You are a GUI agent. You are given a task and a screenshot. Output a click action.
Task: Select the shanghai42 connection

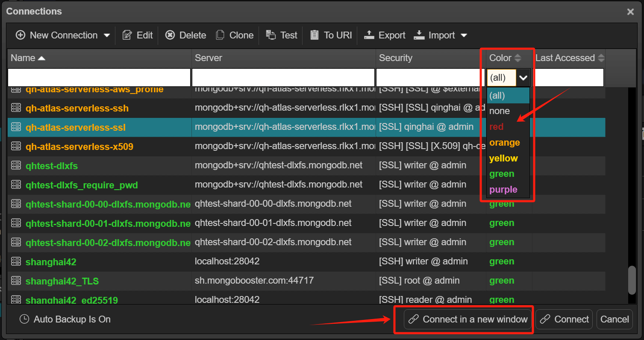[51, 262]
